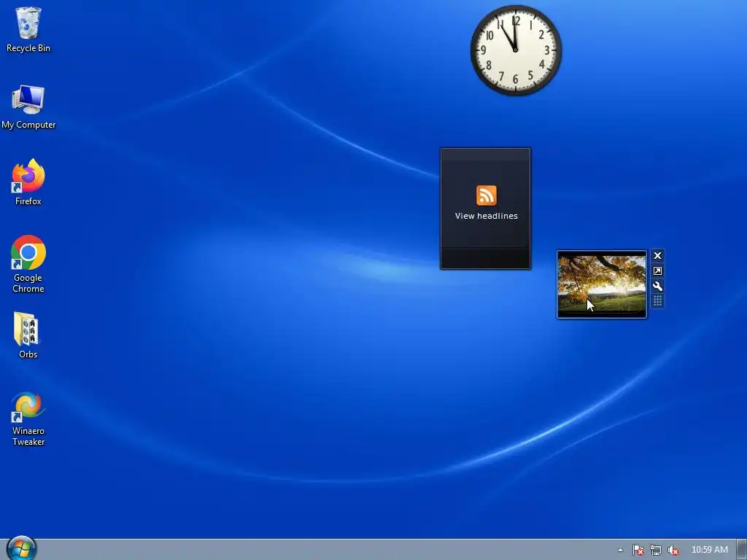
Task: Click the Slide Show gadget drag handle
Action: pyautogui.click(x=657, y=300)
